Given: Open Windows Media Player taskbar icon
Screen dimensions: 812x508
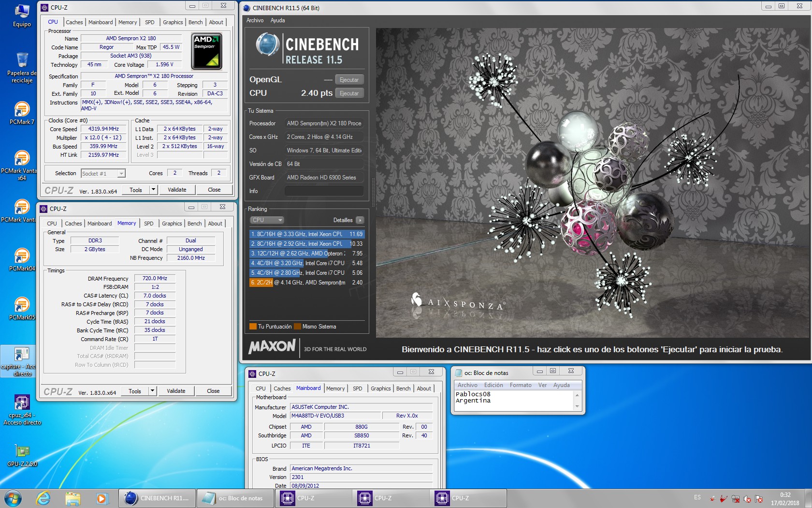Looking at the screenshot, I should click(x=101, y=498).
